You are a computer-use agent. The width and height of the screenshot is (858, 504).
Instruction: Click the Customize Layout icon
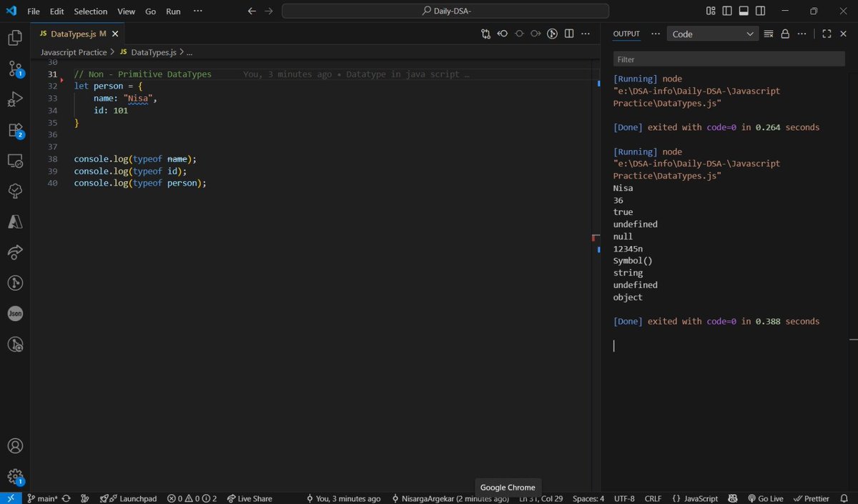pos(711,11)
